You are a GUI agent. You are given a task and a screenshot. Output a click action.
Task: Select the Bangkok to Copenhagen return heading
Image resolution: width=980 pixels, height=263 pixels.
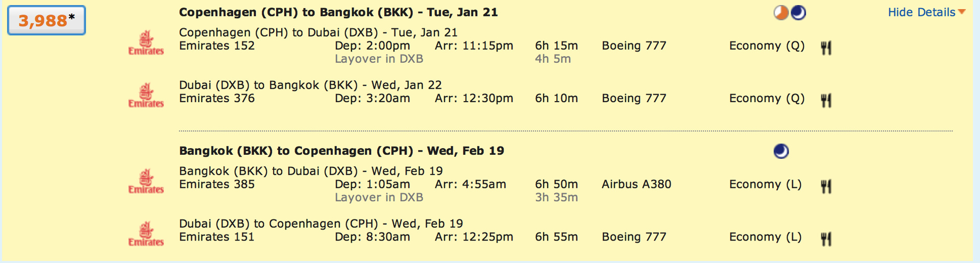[x=341, y=151]
